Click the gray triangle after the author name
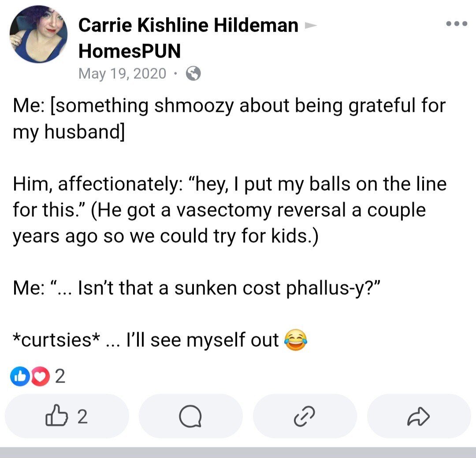Image resolution: width=476 pixels, height=458 pixels. [310, 25]
